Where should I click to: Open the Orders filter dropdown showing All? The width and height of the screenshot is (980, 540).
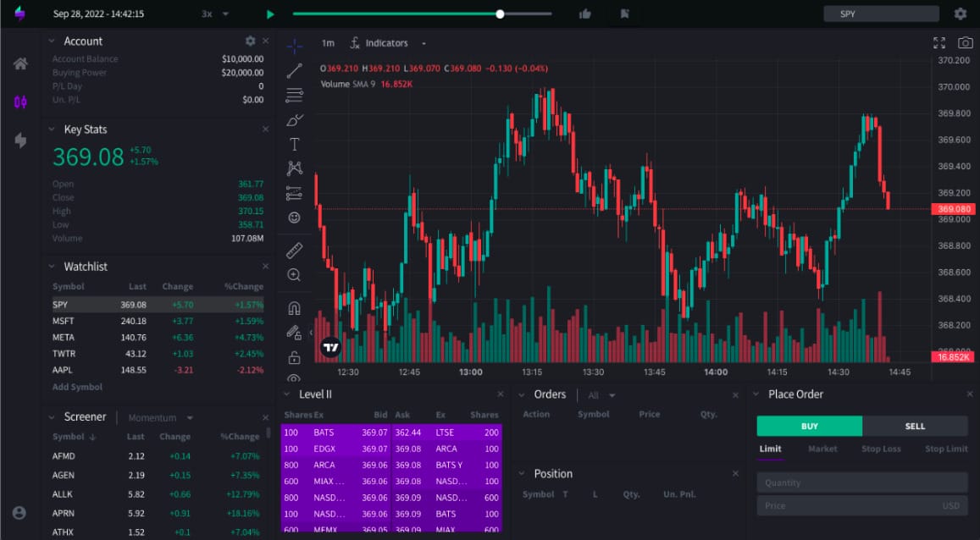pos(601,394)
